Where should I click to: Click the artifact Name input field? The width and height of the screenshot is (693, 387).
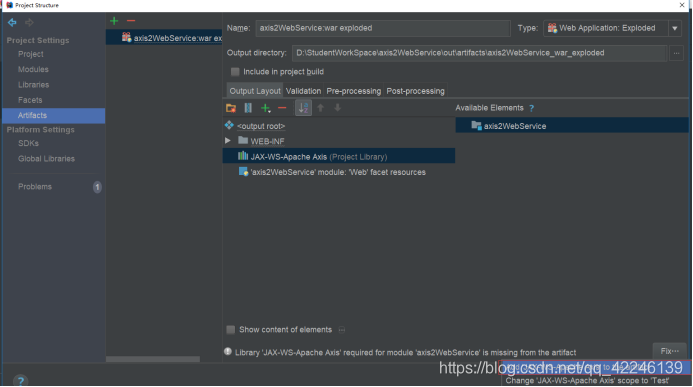[x=383, y=28]
